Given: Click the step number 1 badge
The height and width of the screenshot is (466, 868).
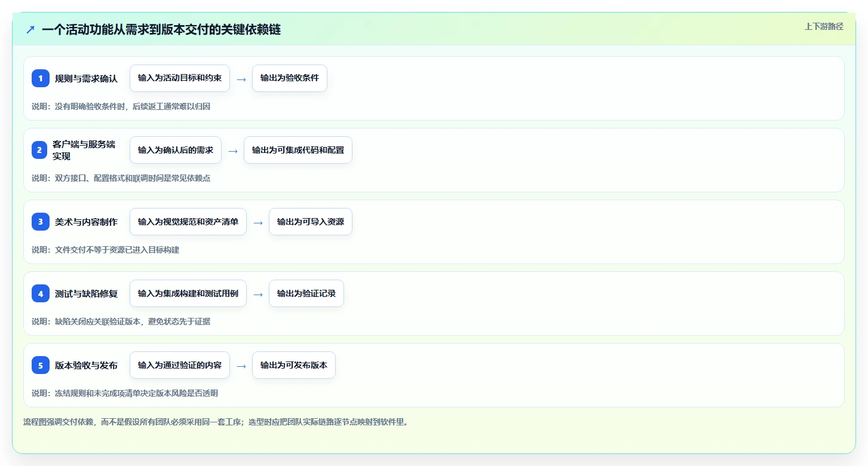Looking at the screenshot, I should click(41, 78).
